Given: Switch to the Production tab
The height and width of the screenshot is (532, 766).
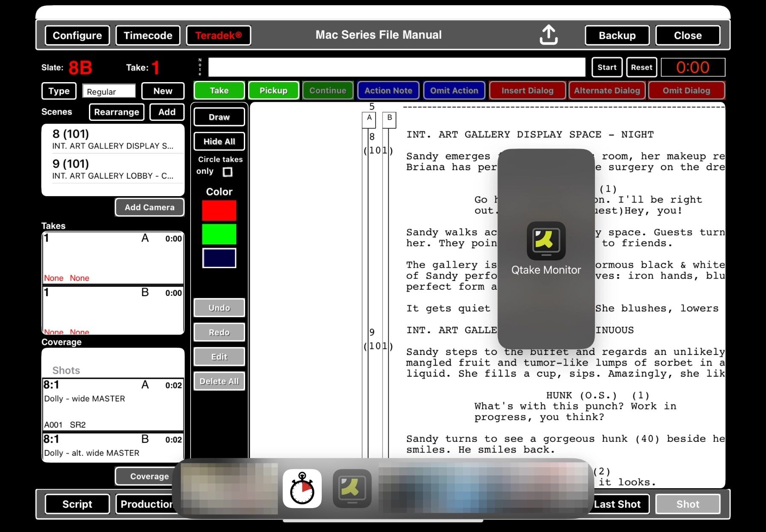Looking at the screenshot, I should pyautogui.click(x=146, y=504).
